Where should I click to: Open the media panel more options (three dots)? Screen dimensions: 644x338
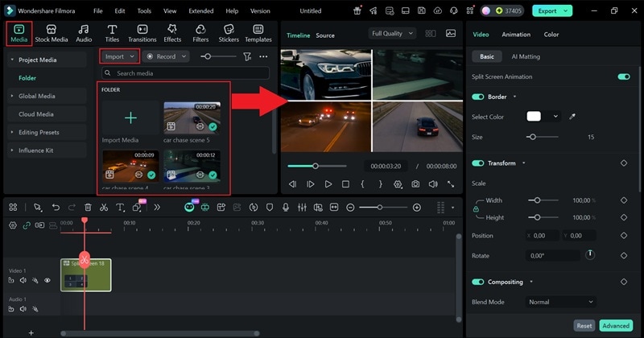pyautogui.click(x=263, y=56)
